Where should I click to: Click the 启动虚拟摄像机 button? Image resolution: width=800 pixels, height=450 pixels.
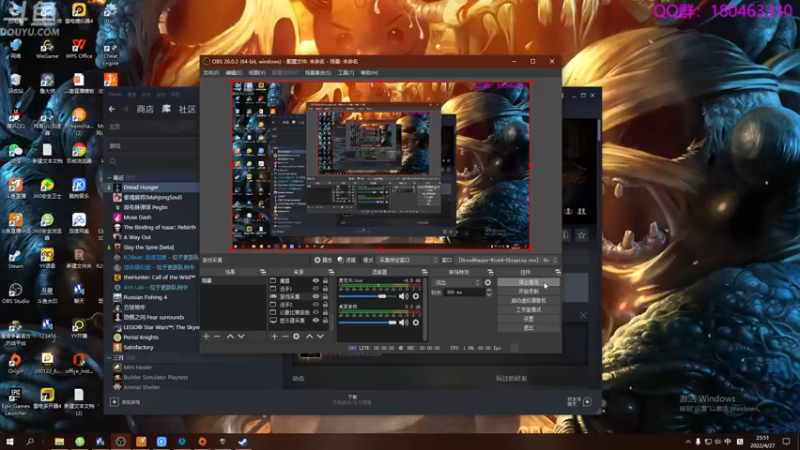click(x=529, y=301)
